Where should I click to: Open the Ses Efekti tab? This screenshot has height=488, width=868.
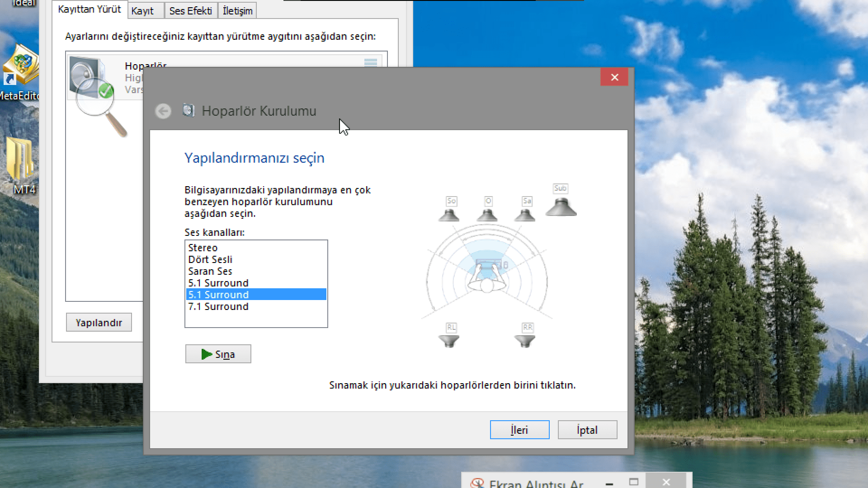pos(190,11)
